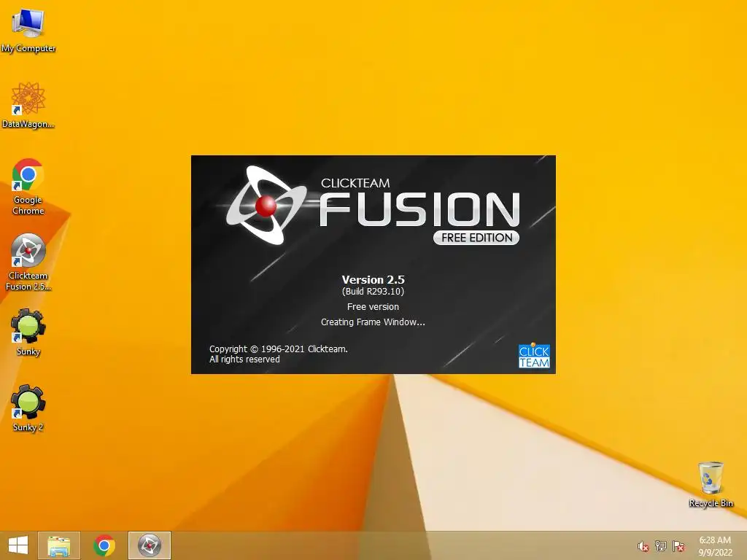Screen dimensions: 747x560
Task: Click the 'Free version' text on splash
Action: [373, 307]
